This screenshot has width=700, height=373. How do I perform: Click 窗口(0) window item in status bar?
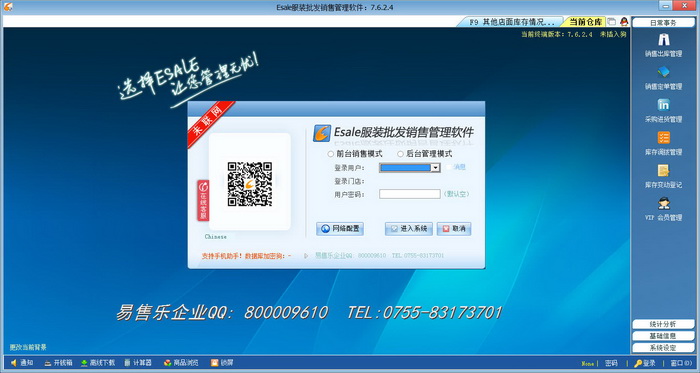(681, 364)
